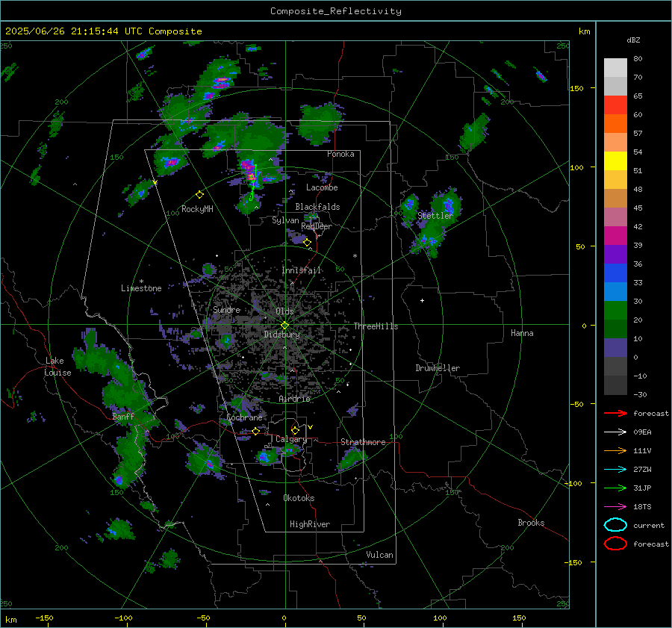
Task: Click the Strathmore label
Action: 363,442
